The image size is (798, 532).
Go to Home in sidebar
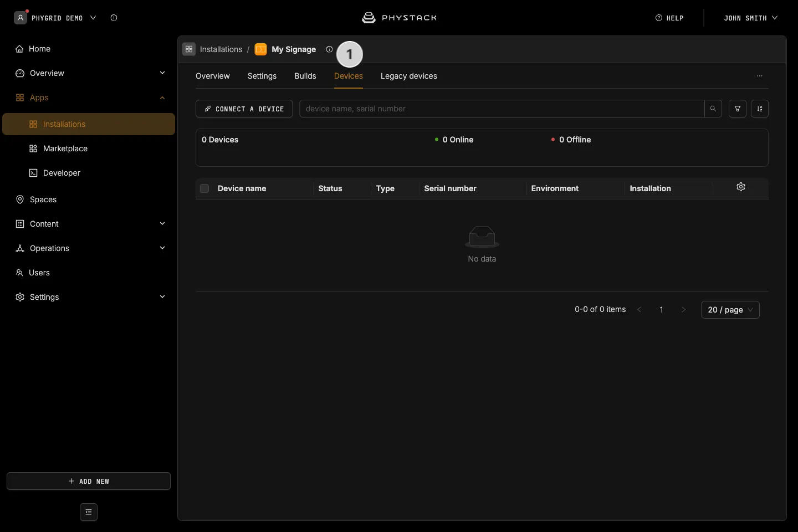tap(89, 49)
